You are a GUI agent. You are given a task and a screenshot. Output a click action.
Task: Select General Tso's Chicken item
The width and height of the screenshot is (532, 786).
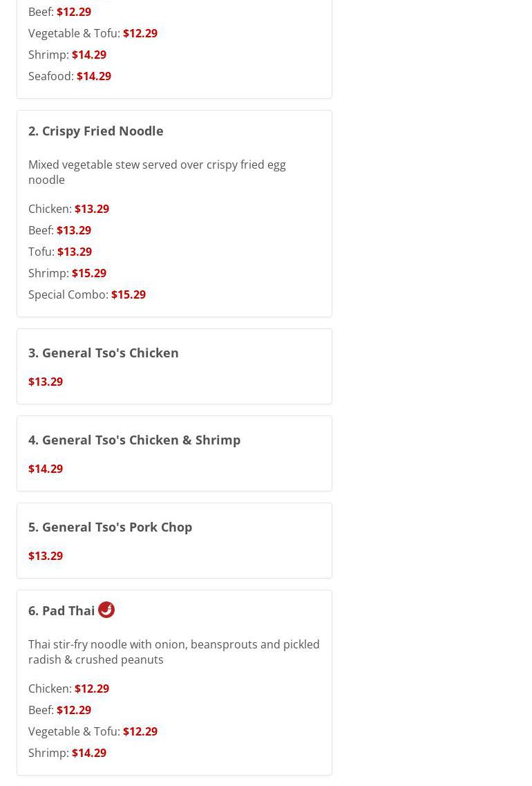click(103, 353)
